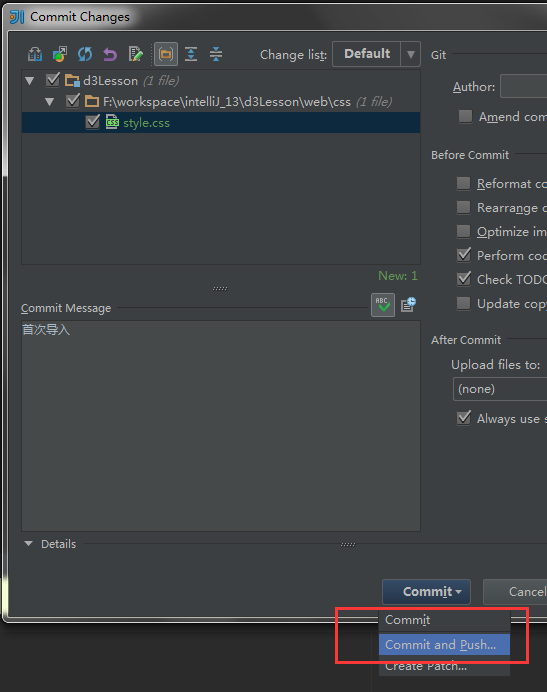Collapse the d3Lesson tree node

30,81
